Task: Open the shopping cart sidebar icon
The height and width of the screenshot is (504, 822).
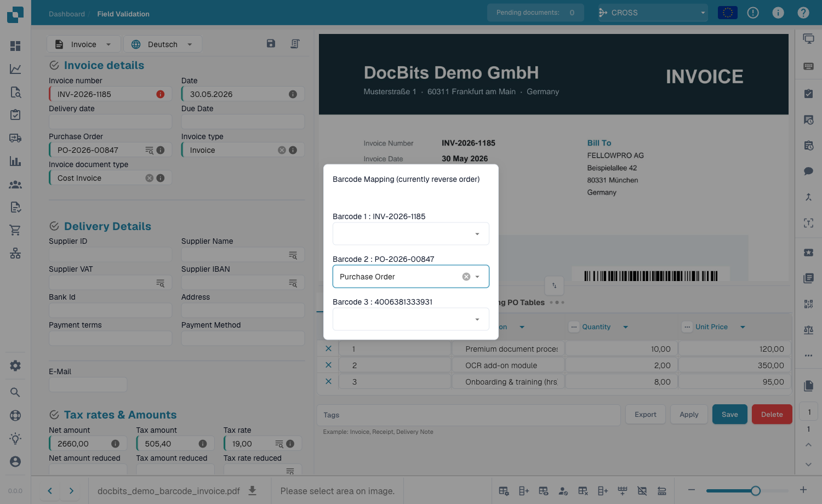Action: point(15,230)
